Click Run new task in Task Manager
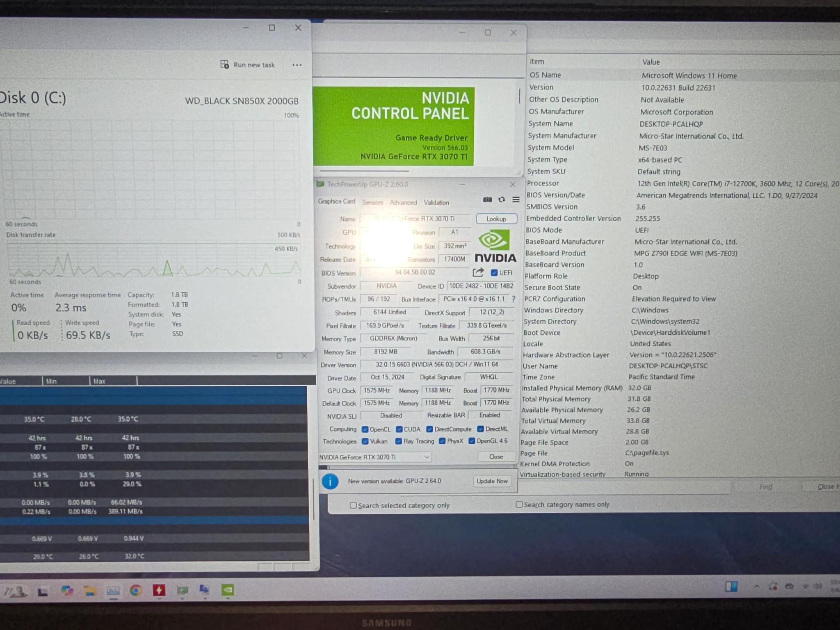 coord(247,65)
